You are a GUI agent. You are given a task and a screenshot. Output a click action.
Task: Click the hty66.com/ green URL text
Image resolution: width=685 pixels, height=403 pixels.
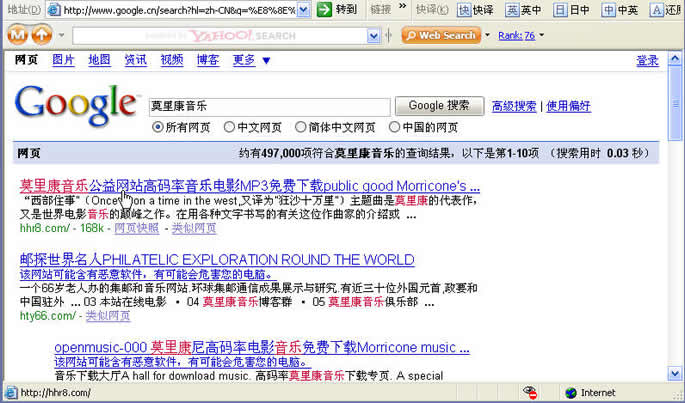(x=48, y=316)
